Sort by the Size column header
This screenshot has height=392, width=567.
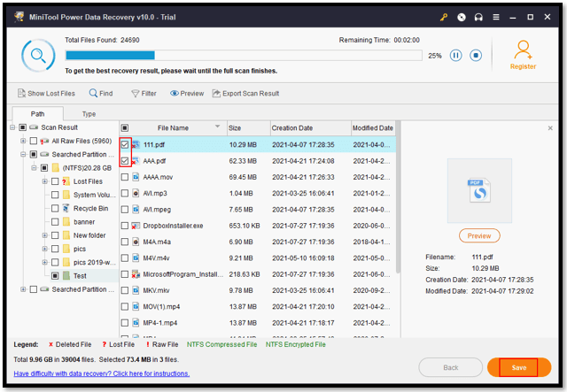(249, 128)
